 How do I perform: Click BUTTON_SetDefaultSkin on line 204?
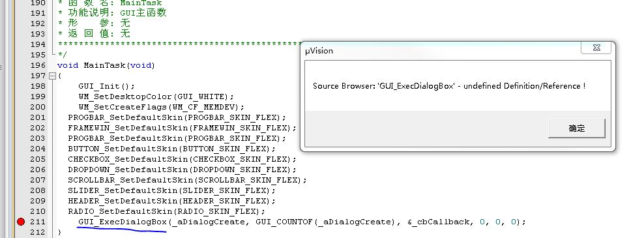[123, 149]
